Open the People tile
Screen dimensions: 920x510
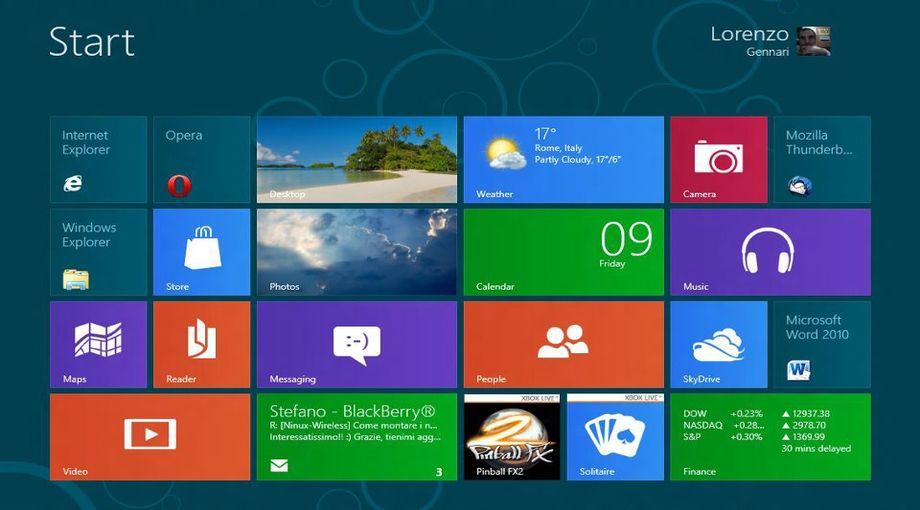[564, 344]
